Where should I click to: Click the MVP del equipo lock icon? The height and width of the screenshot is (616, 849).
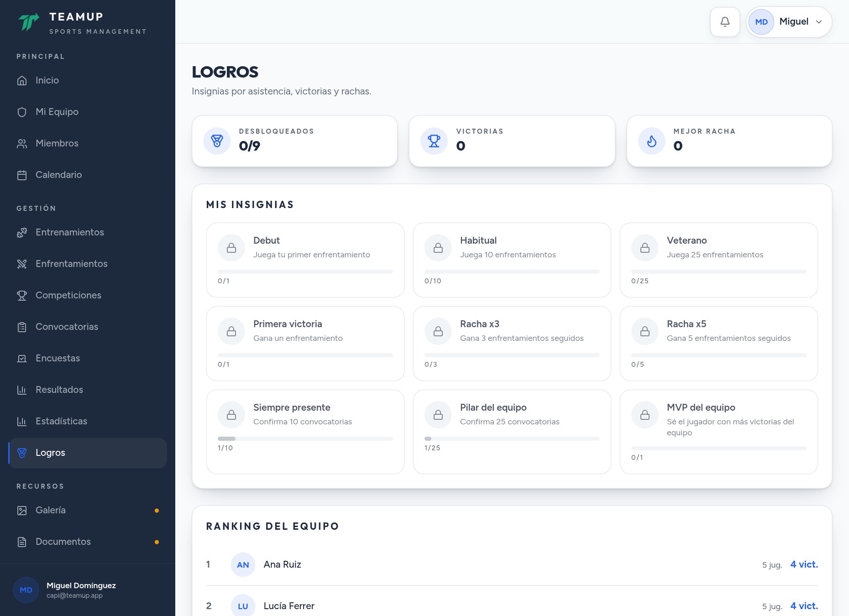(x=645, y=415)
